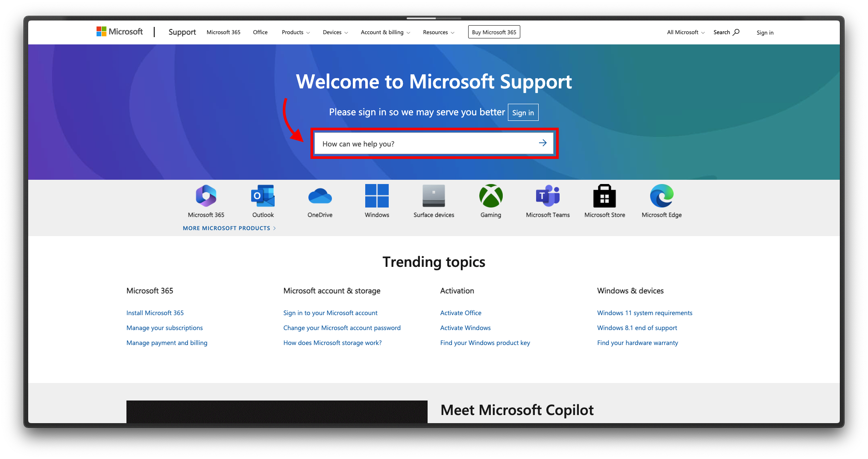Open Find your Windows product key link

click(485, 343)
